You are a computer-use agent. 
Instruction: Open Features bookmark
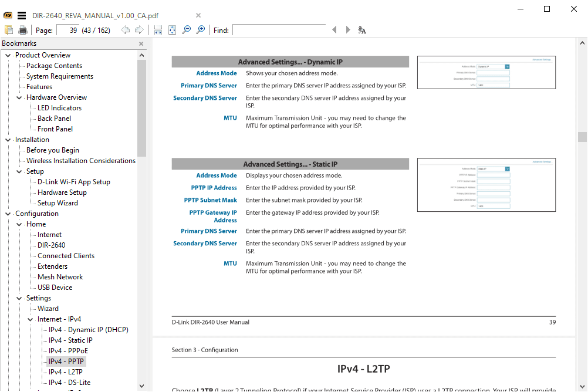pyautogui.click(x=39, y=87)
